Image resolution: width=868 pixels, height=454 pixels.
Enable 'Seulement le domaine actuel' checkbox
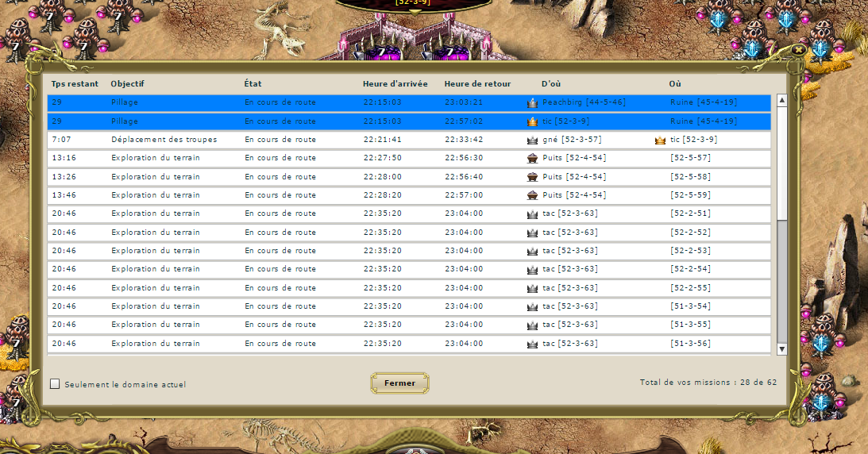[55, 384]
